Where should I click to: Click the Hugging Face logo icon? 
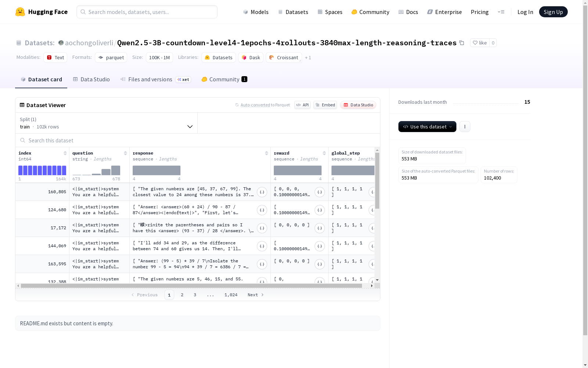[20, 12]
